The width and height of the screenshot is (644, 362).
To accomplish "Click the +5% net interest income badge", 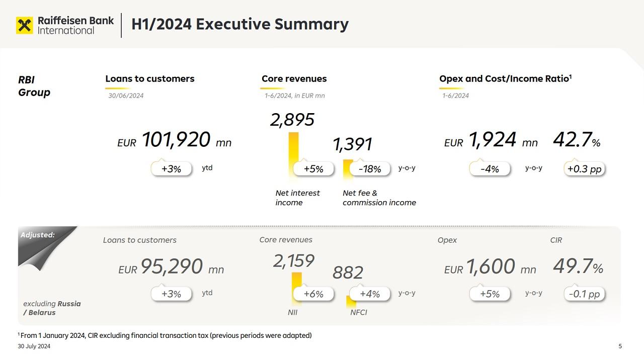I will (313, 169).
